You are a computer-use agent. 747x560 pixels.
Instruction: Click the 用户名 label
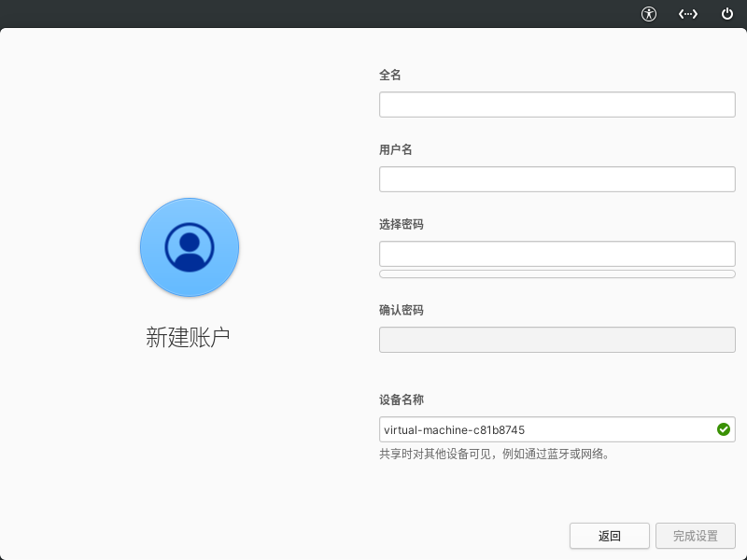point(395,149)
